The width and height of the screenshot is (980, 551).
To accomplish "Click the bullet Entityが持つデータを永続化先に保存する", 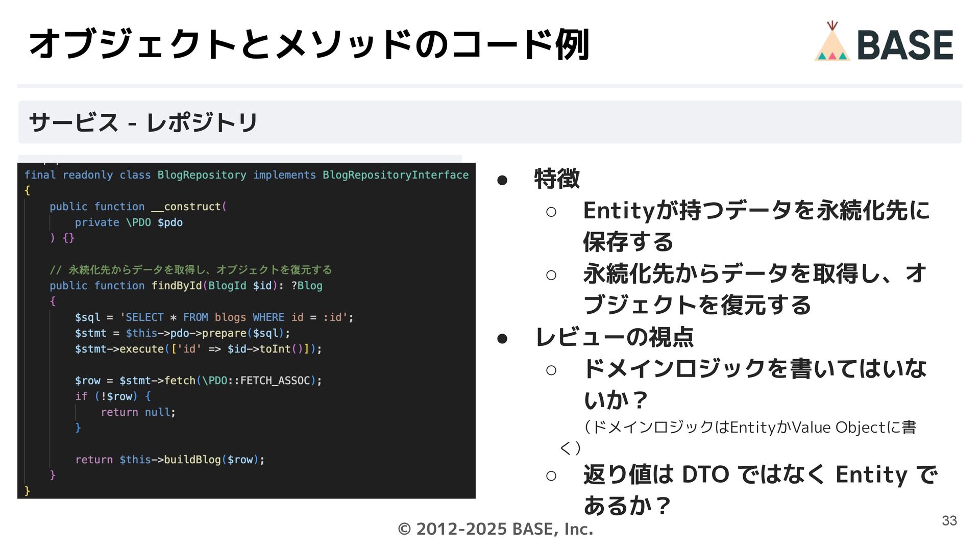I will [x=756, y=226].
